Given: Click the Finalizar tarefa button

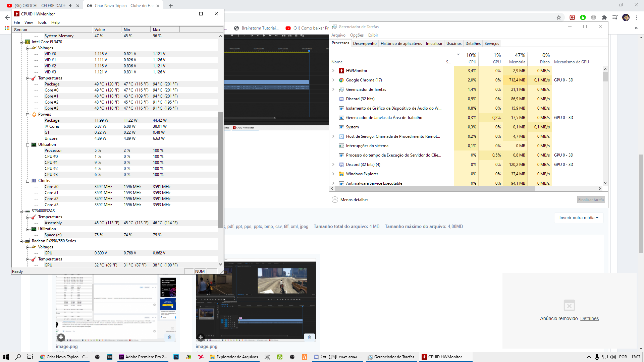Looking at the screenshot, I should (x=591, y=200).
